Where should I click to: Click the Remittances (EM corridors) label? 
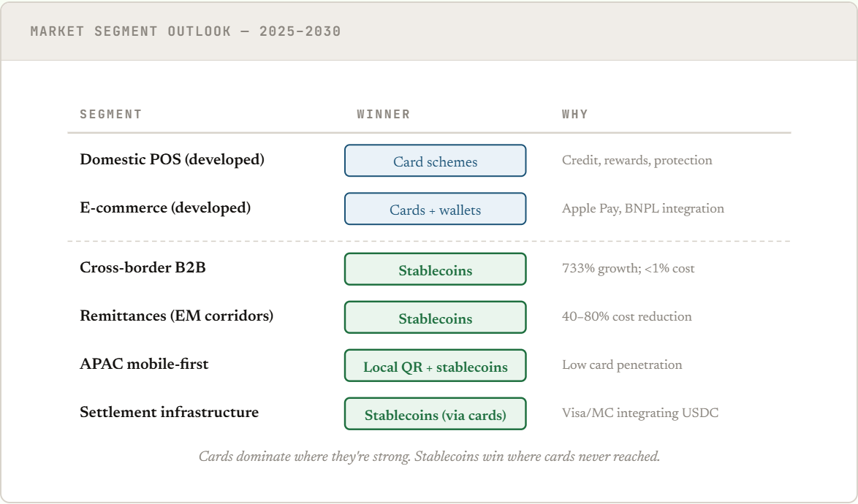[x=176, y=316]
